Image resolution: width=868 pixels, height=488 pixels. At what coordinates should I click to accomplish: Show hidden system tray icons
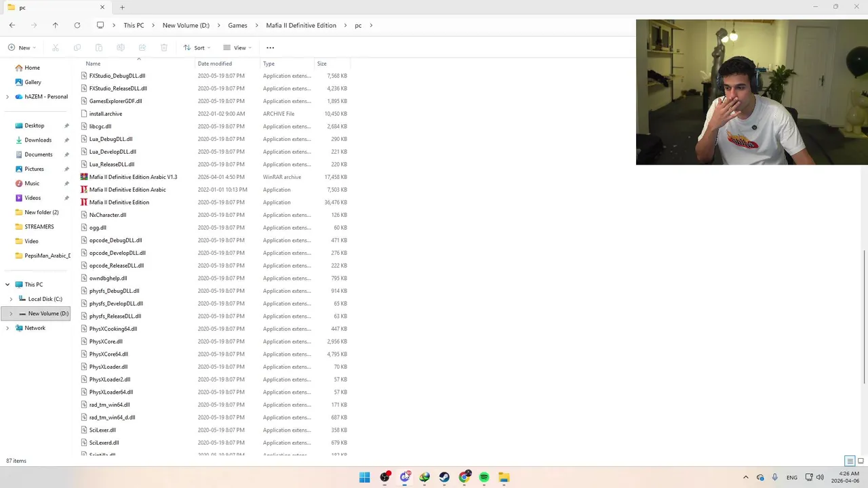(x=746, y=477)
